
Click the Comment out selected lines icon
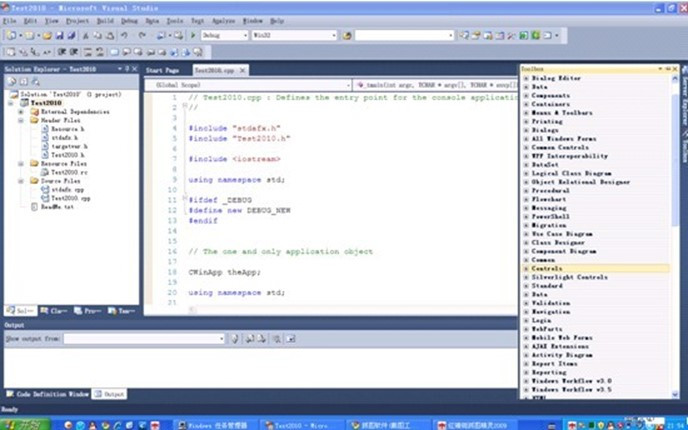pos(88,52)
